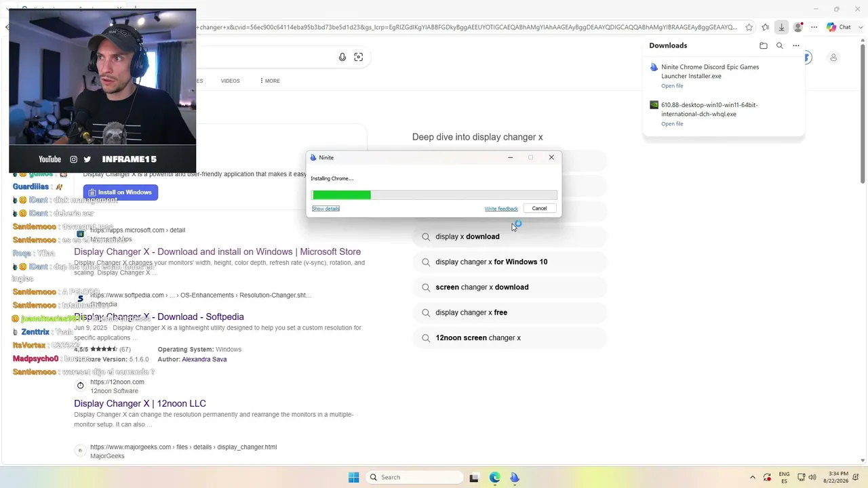Click Write feedback link in Ninite

click(501, 209)
